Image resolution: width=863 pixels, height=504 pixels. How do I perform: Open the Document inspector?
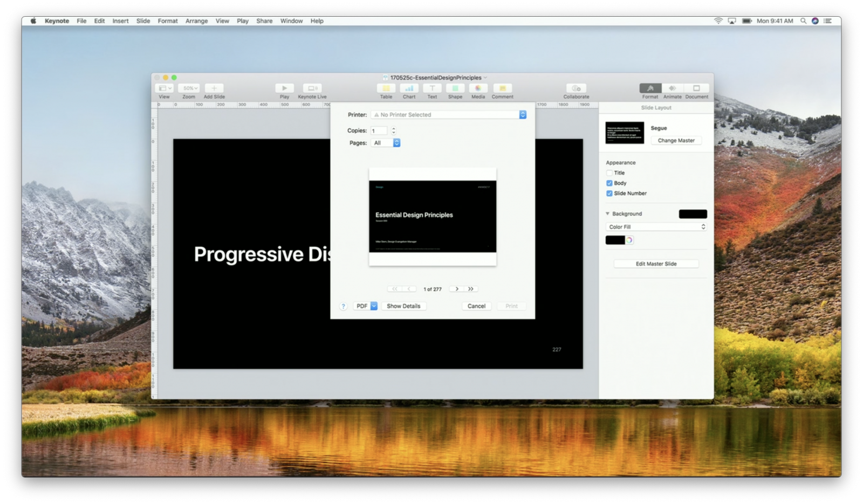click(696, 88)
